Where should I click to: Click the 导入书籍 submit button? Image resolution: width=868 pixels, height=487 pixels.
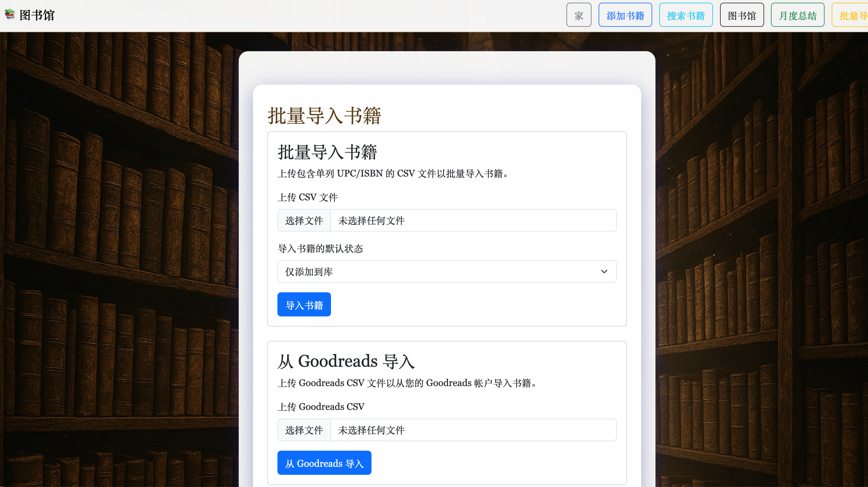(304, 305)
